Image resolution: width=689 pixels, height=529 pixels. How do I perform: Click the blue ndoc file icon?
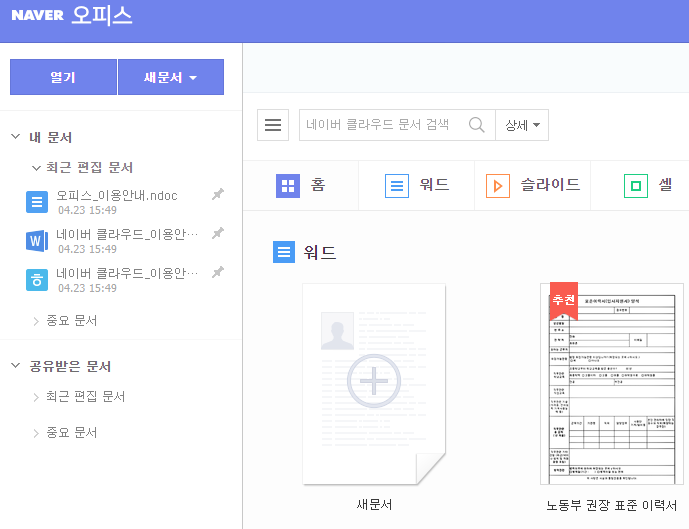pos(37,202)
